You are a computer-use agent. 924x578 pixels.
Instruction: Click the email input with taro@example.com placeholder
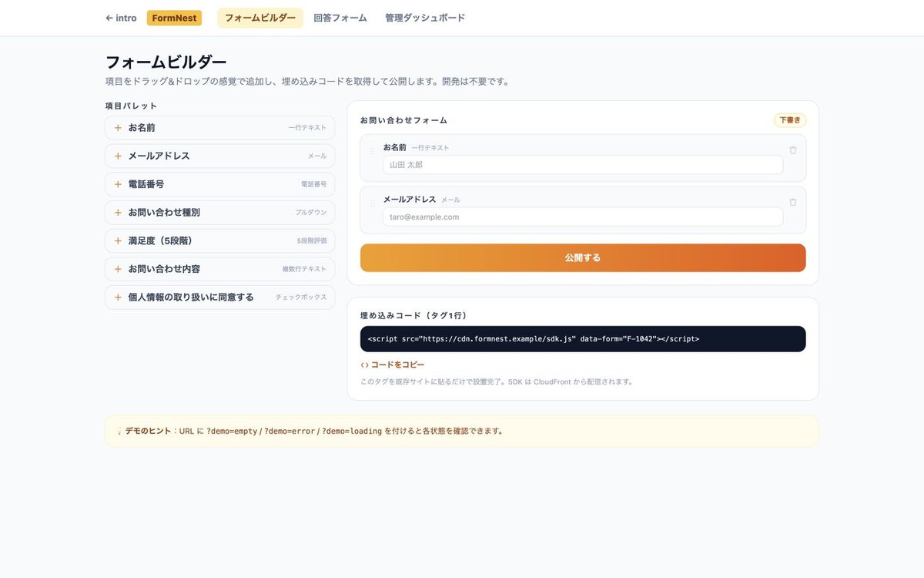[x=583, y=217]
